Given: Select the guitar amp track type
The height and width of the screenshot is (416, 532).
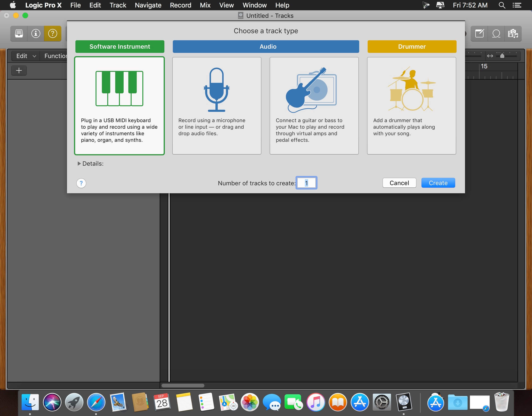Looking at the screenshot, I should pyautogui.click(x=314, y=106).
